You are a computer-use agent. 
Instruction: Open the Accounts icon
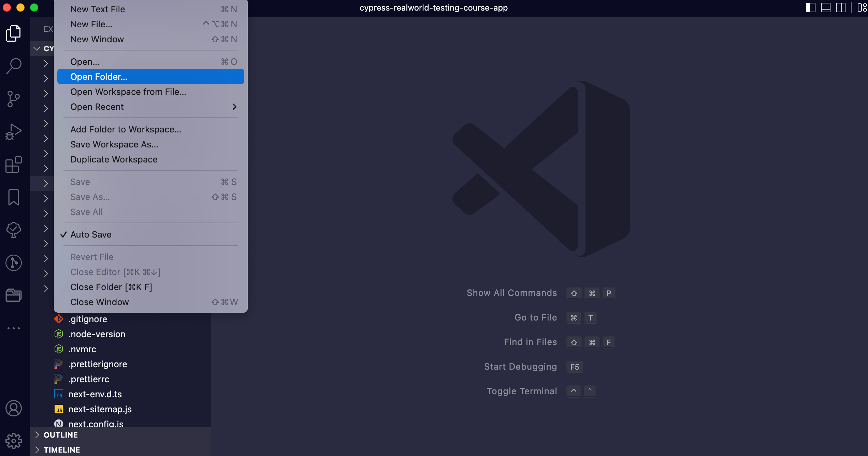tap(14, 408)
